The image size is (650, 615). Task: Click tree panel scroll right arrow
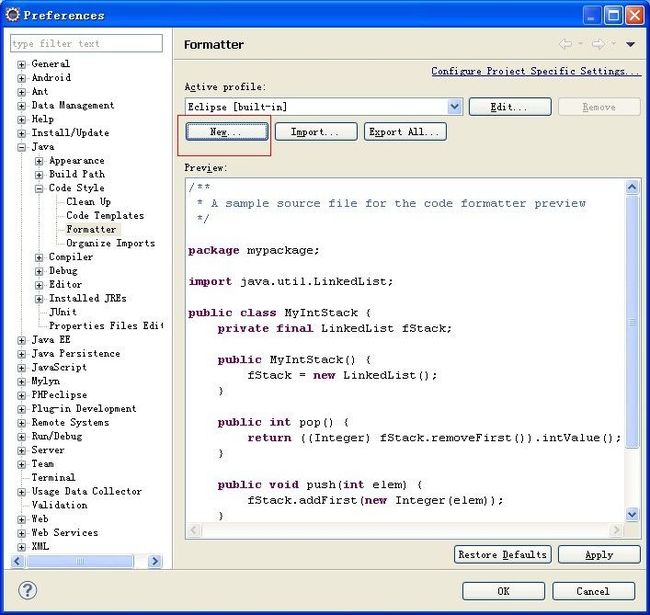click(155, 561)
